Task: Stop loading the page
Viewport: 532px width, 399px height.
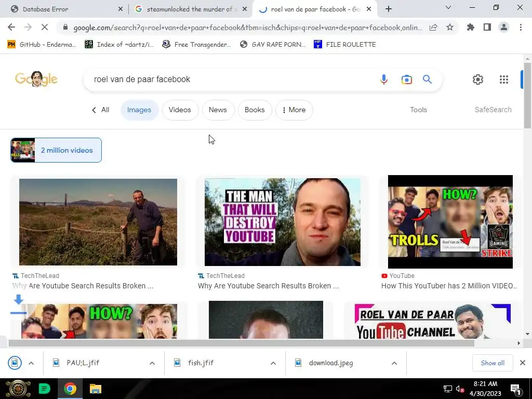Action: point(45,28)
